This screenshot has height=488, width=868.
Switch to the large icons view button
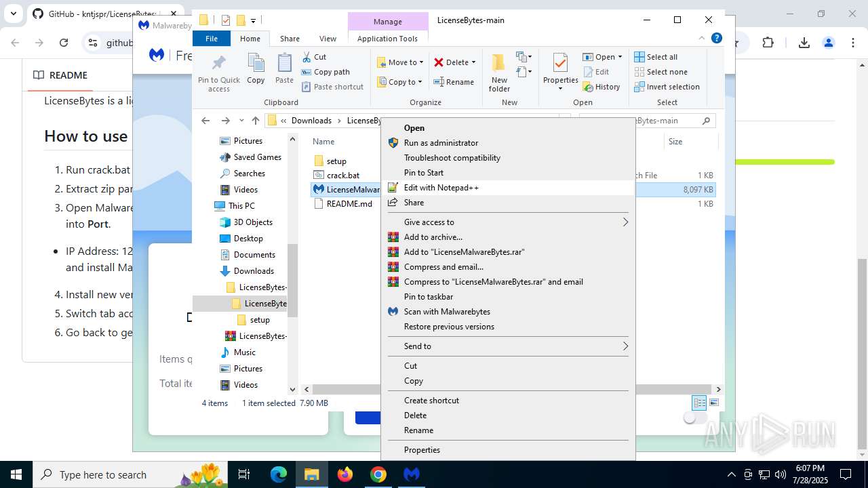coord(713,403)
